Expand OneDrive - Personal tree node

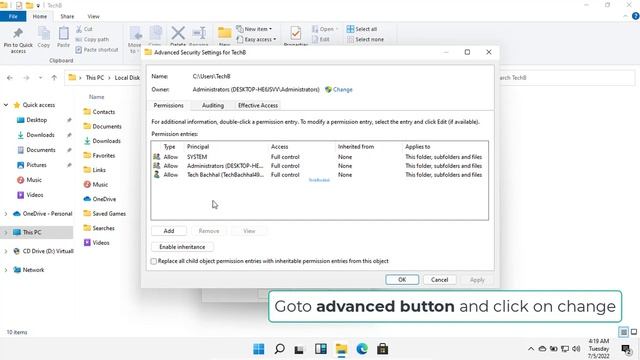pyautogui.click(x=6, y=213)
